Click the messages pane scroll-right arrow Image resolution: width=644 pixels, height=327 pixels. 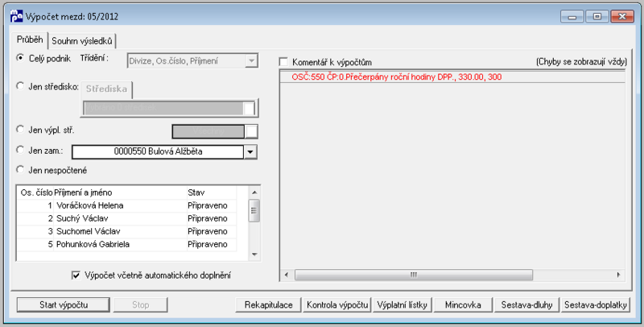[x=618, y=275]
